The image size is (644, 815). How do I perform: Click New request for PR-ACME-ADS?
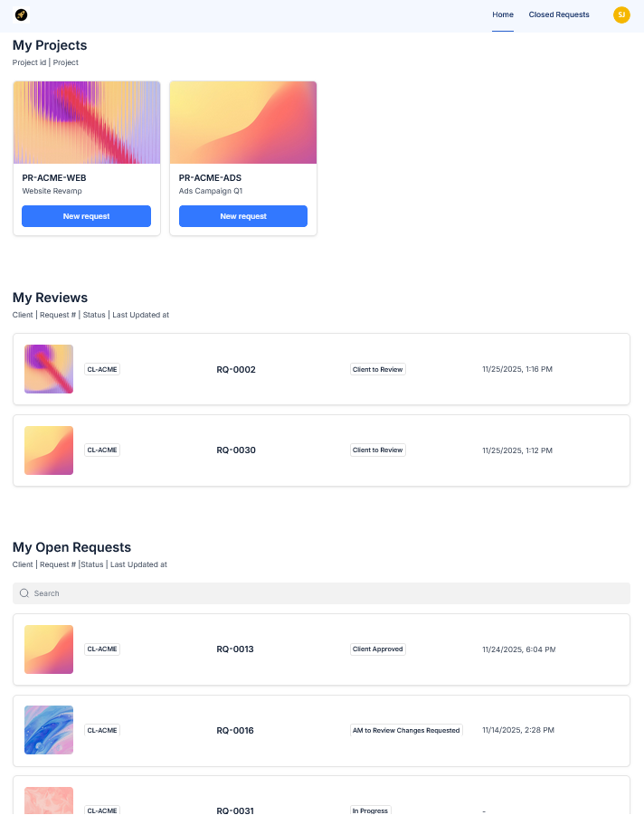tap(243, 216)
